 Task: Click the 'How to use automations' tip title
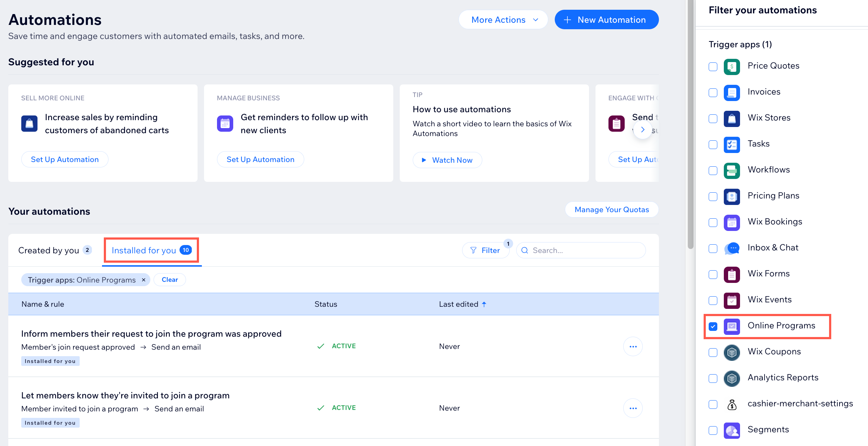pos(462,109)
